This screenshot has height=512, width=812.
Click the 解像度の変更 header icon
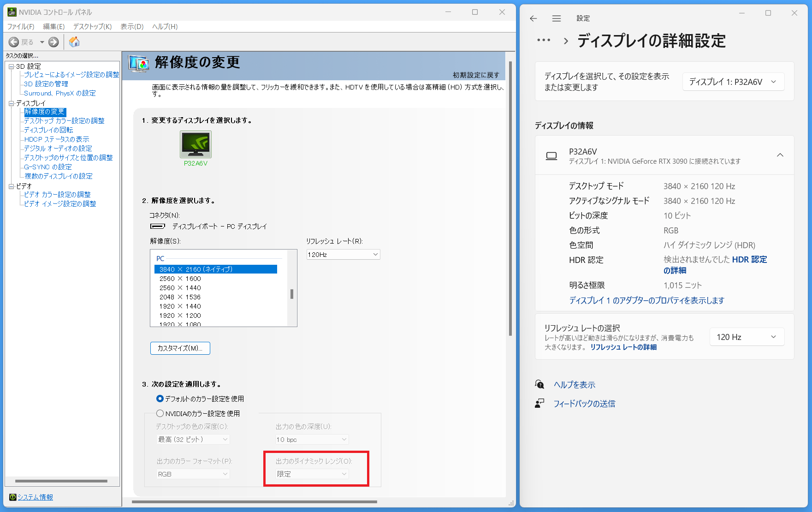click(139, 64)
